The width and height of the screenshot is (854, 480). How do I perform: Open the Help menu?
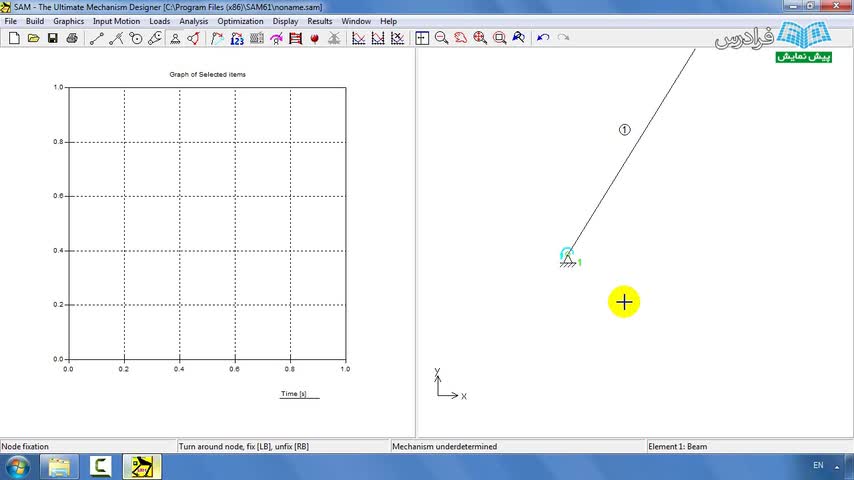(x=388, y=21)
